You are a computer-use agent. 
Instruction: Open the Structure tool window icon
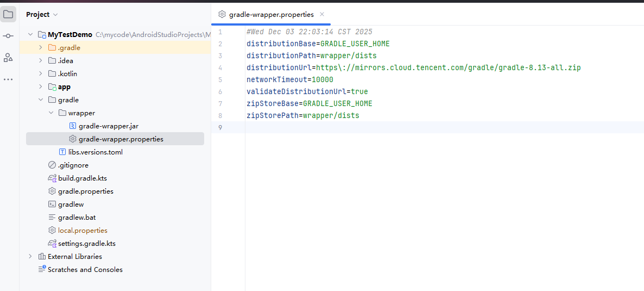(8, 58)
